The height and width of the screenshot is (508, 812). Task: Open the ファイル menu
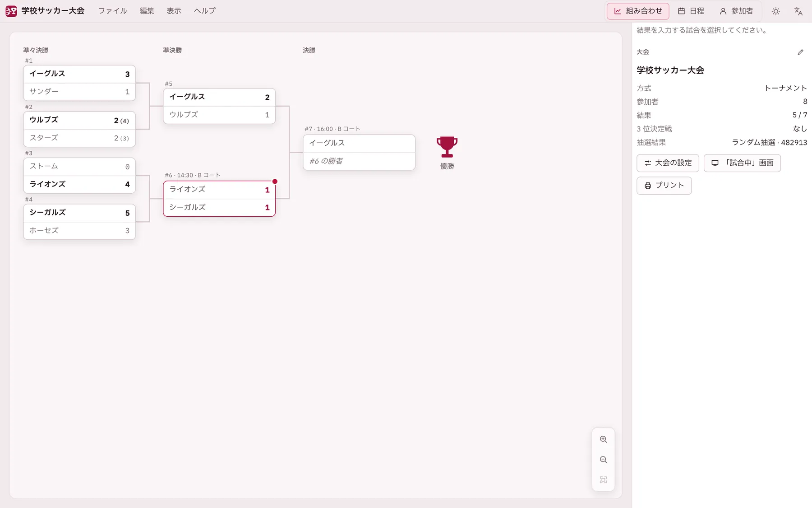[x=113, y=11]
